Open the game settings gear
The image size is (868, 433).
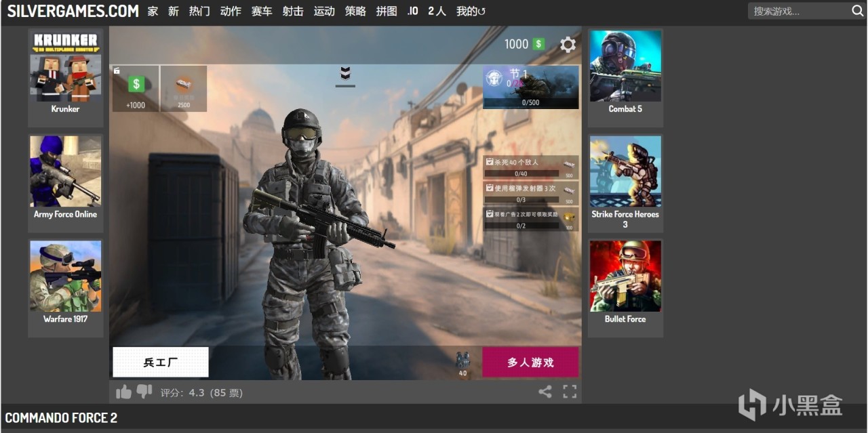568,45
